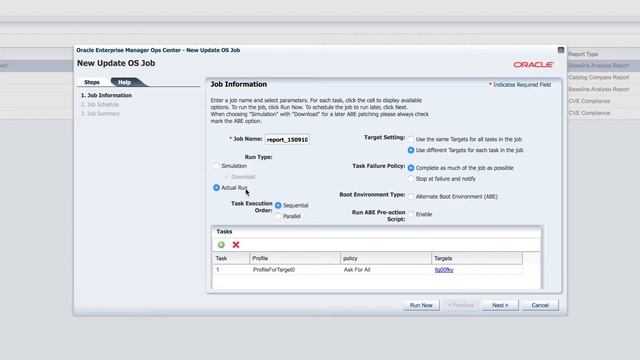Click the Next button
The image size is (640, 360).
500,305
